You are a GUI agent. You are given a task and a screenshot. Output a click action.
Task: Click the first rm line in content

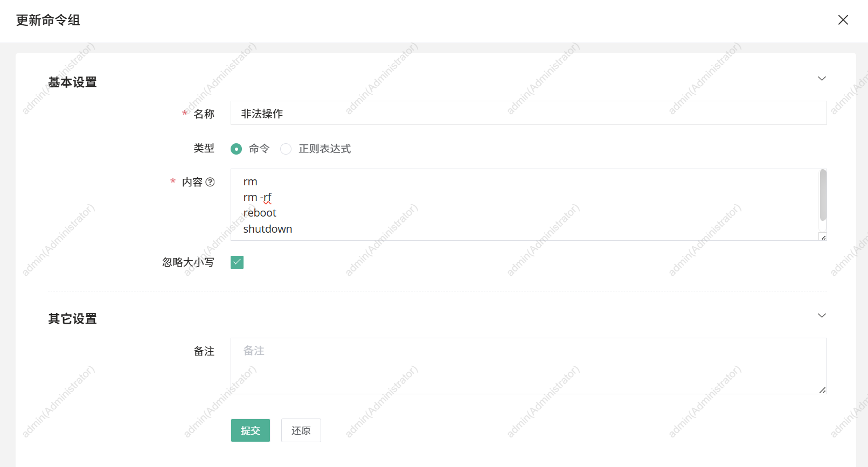coord(250,182)
